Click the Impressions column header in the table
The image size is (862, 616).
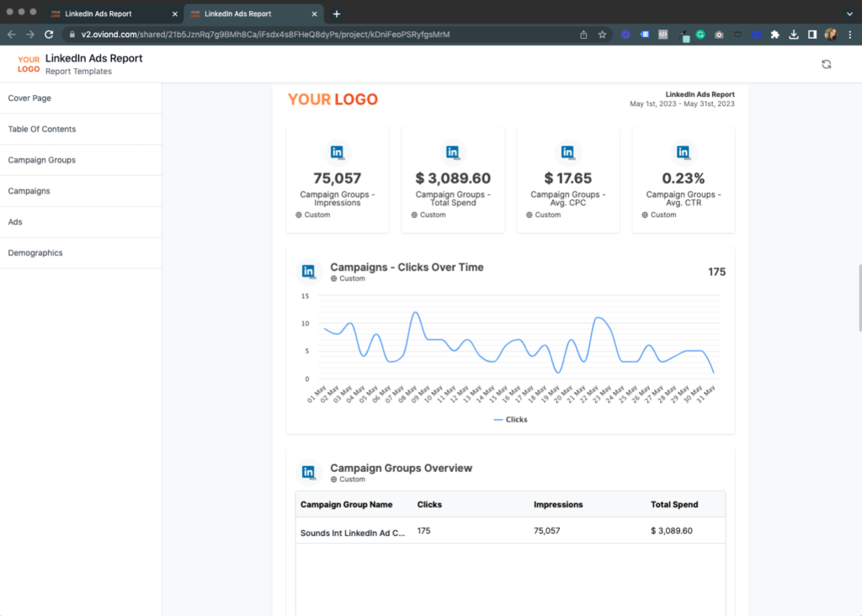[x=558, y=504]
